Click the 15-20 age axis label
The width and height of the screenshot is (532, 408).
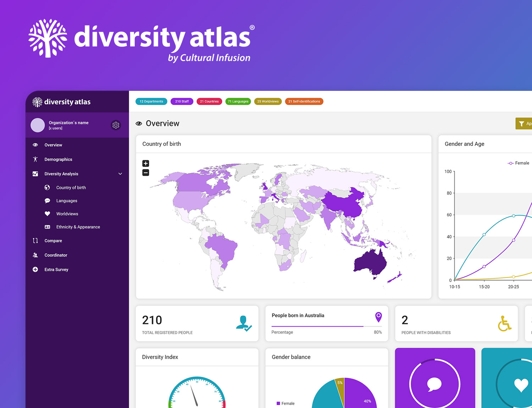[484, 287]
